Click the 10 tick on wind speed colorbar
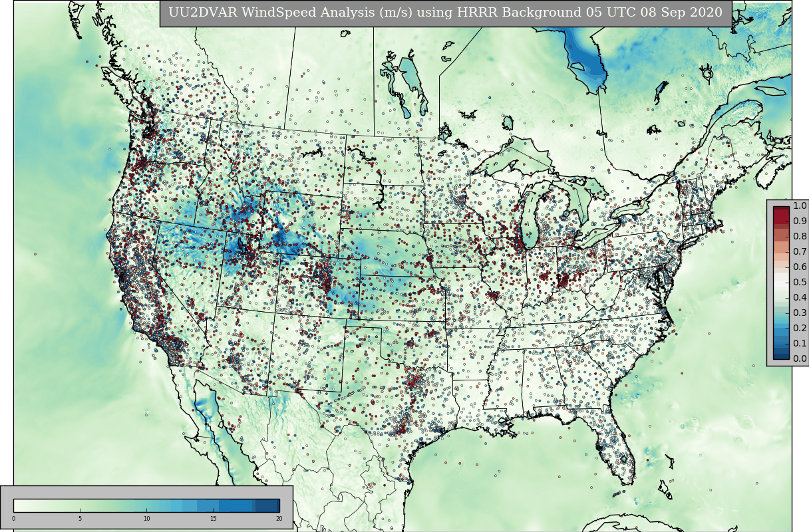Screen dimensions: 809x532 146,519
